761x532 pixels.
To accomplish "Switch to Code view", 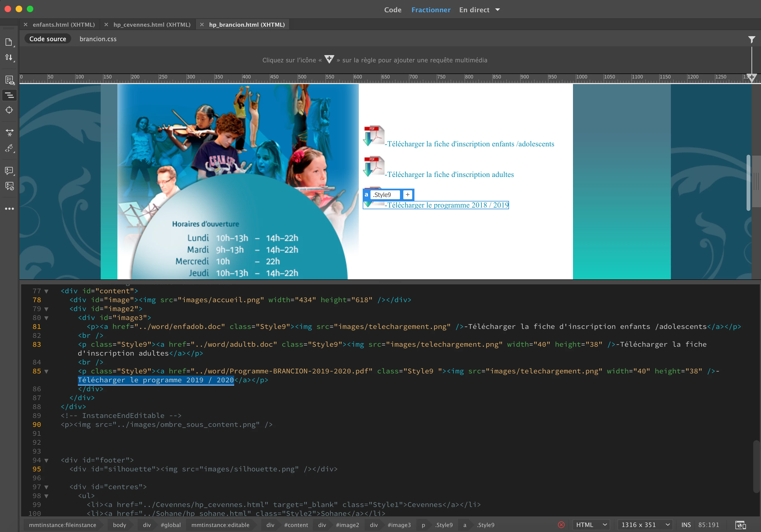I will pyautogui.click(x=392, y=10).
